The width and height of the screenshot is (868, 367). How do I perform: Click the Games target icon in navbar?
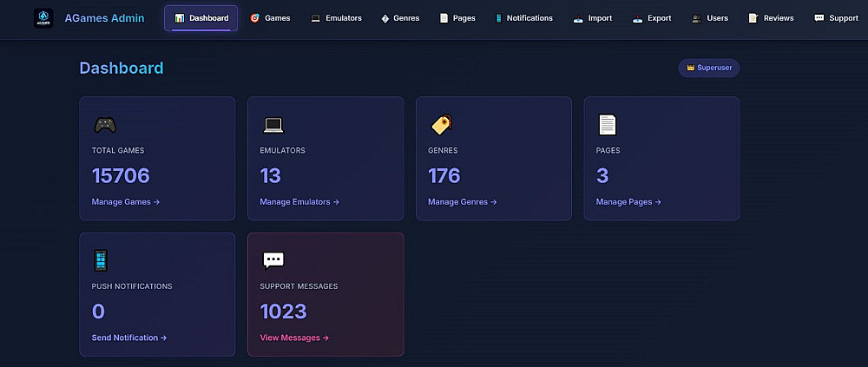254,18
